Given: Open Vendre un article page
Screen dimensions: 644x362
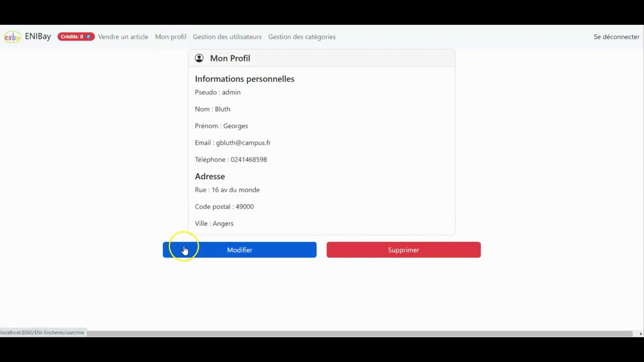Looking at the screenshot, I should pos(123,37).
